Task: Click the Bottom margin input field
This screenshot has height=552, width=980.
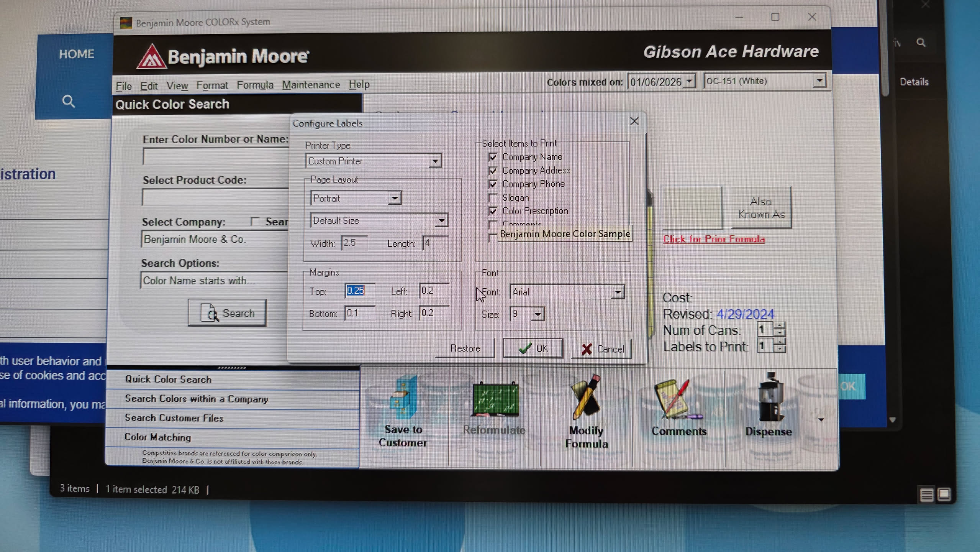Action: click(359, 314)
